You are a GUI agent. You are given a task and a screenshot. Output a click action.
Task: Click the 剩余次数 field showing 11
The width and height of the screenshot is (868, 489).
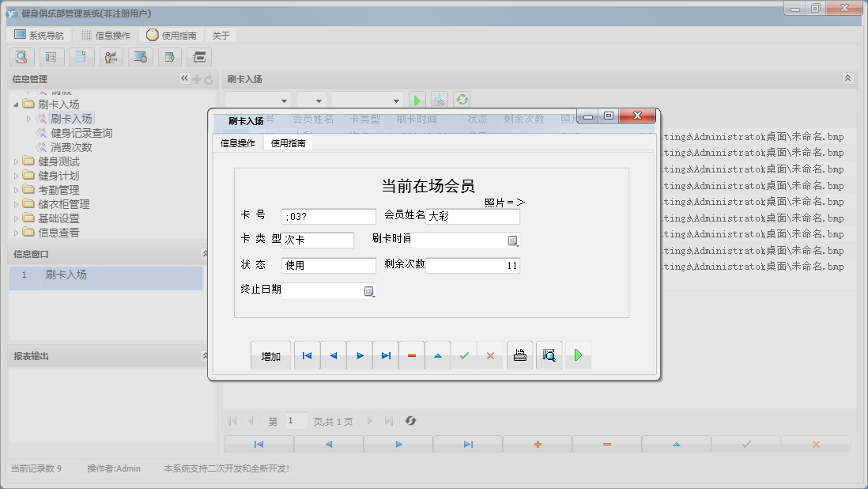tap(473, 266)
